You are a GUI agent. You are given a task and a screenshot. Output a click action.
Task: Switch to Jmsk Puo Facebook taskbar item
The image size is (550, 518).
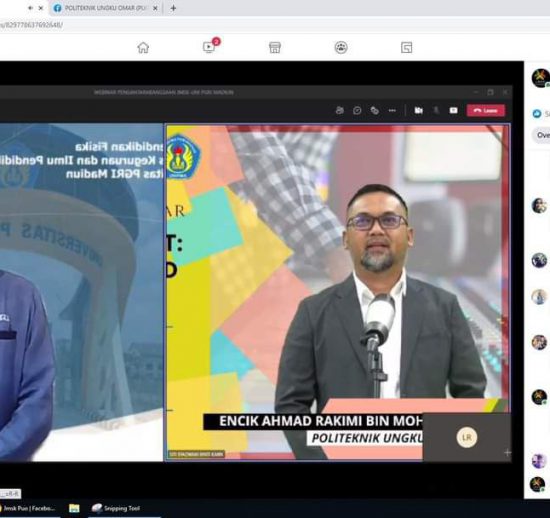pos(29,508)
